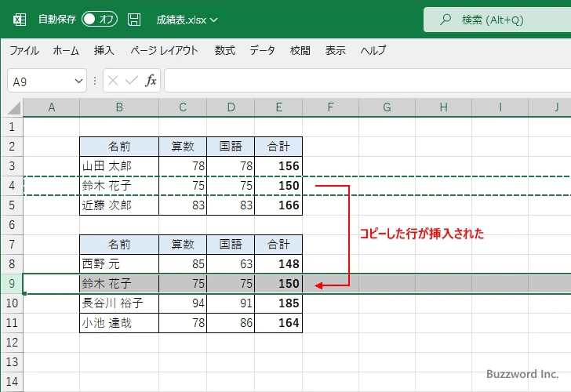Click the 算数 header in row 7
571x392 pixels.
183,245
